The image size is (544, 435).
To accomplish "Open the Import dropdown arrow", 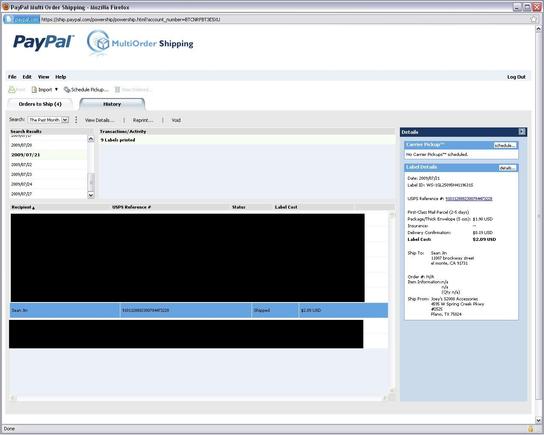I will click(56, 89).
